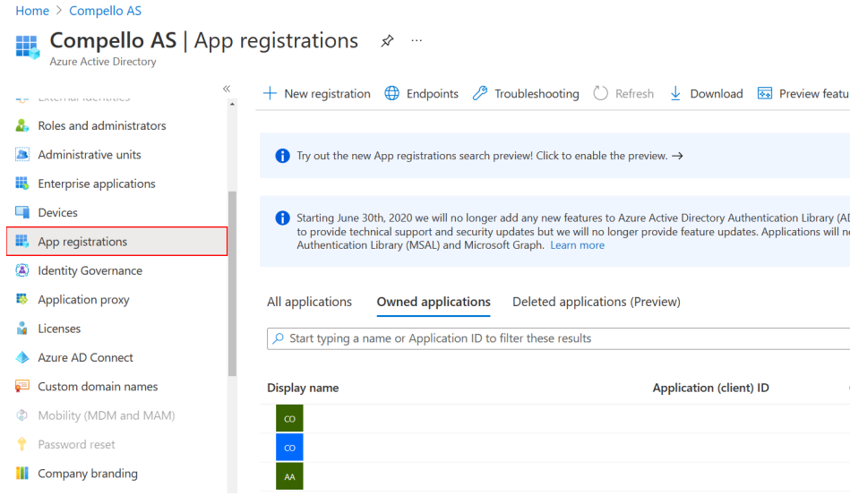Select the blue CO application thumbnail
The height and width of the screenshot is (504, 859).
(x=289, y=448)
